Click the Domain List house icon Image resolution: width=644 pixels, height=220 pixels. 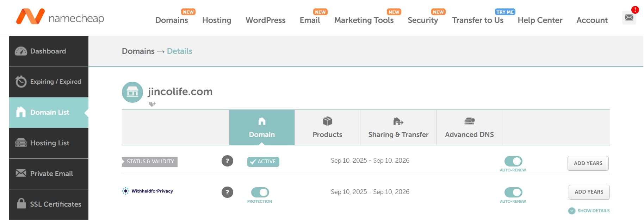coord(21,112)
